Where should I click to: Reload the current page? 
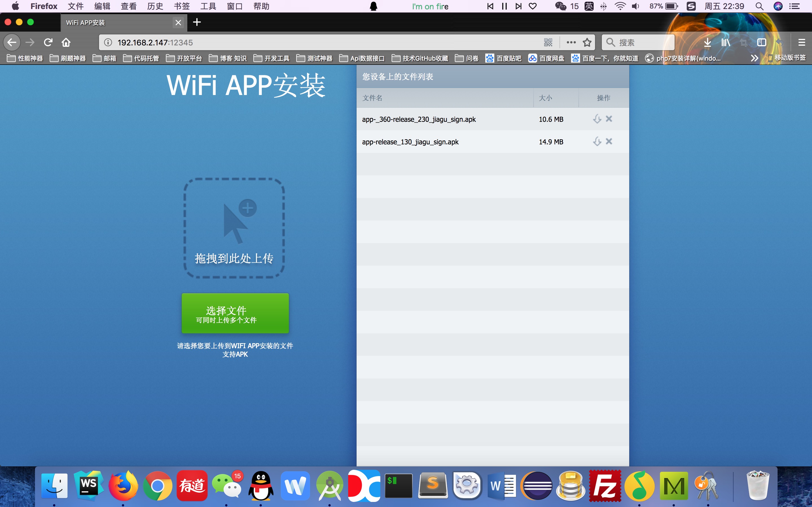pyautogui.click(x=48, y=42)
